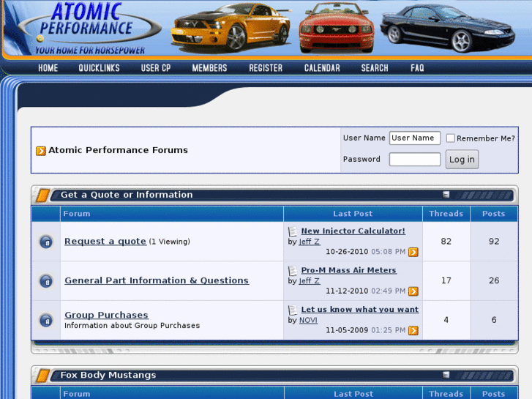Go to last post arrow for 11-05-2009 entry
Viewport: 532px width, 399px height.
tap(413, 330)
